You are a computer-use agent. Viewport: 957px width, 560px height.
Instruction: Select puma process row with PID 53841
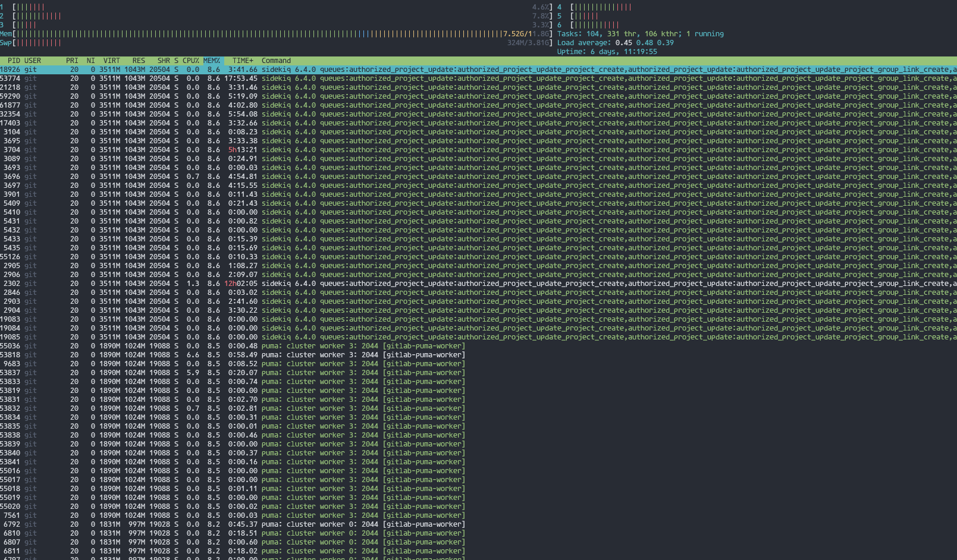pyautogui.click(x=478, y=462)
